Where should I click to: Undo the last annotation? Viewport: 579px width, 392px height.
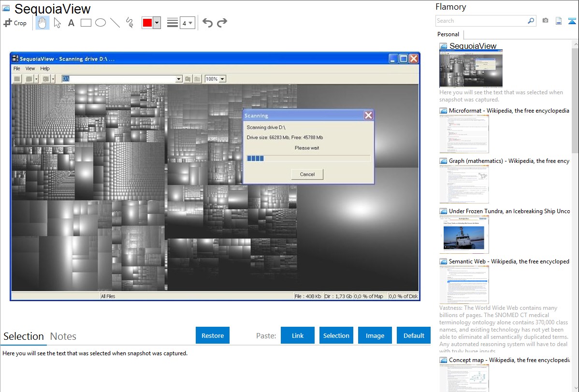(207, 23)
